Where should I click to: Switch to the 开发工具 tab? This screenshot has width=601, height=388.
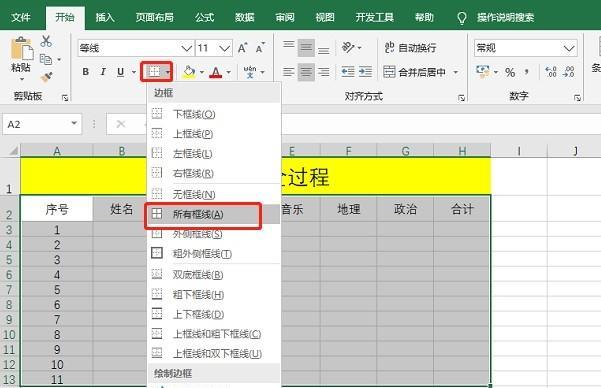coord(374,17)
